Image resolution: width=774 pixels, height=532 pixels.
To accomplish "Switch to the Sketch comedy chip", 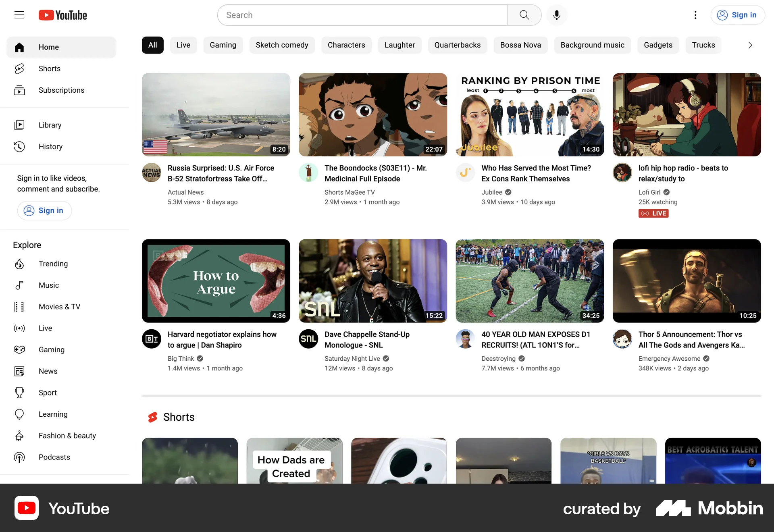I will coord(282,45).
